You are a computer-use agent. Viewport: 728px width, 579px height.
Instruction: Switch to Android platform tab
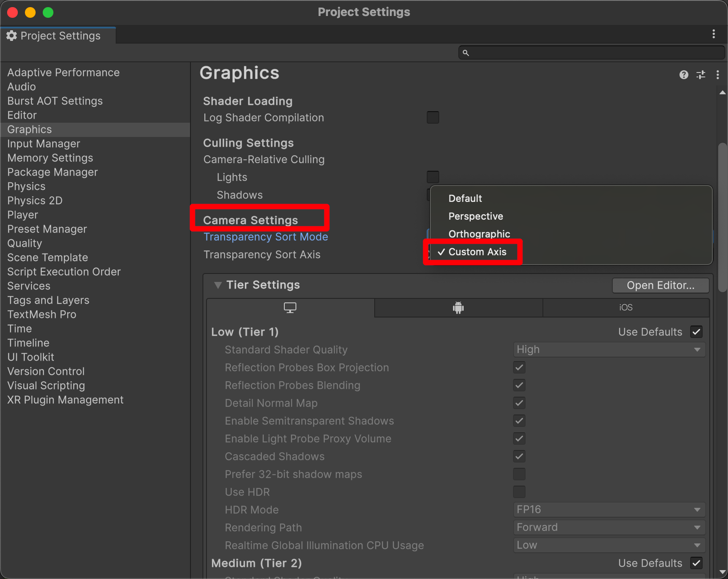point(458,308)
